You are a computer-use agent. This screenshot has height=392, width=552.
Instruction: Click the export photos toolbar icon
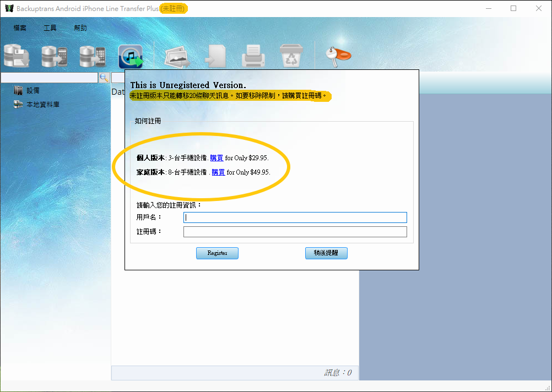[177, 56]
